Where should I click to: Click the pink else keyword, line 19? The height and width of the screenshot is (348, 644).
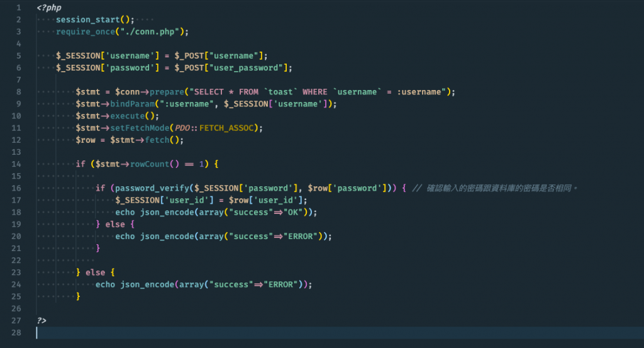coord(115,224)
